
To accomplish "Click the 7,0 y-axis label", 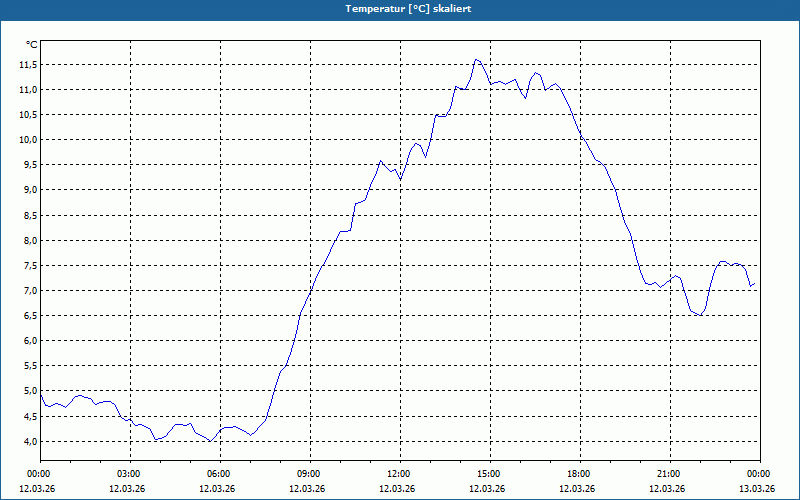I will coord(30,291).
